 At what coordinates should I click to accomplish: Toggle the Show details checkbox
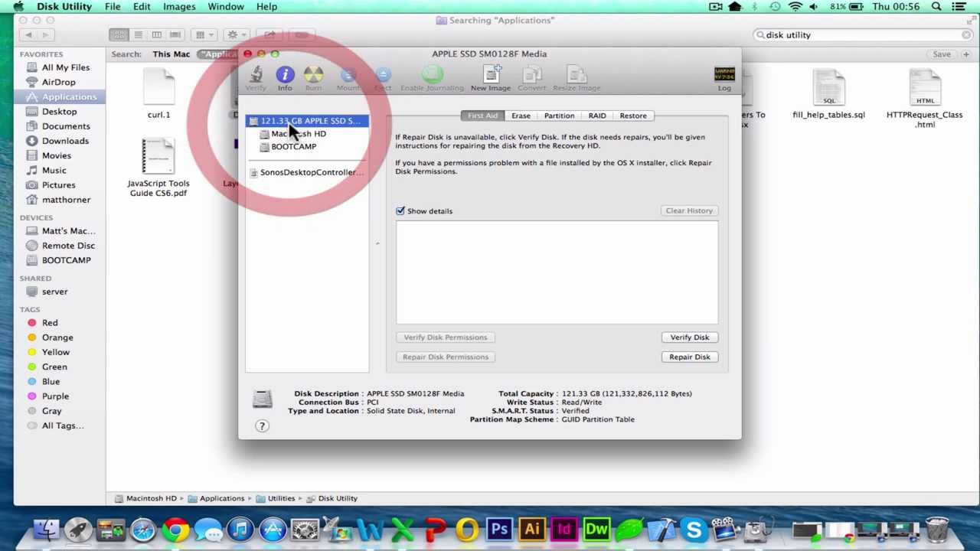point(400,210)
